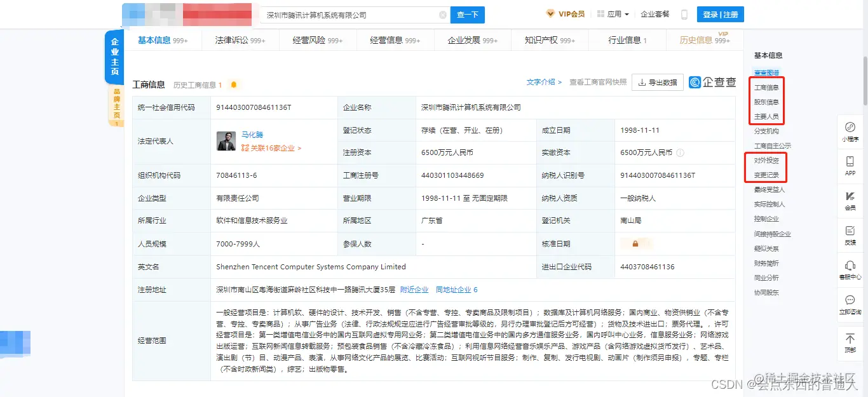The height and width of the screenshot is (397, 868).
Task: Go to 实际控制人 in side navigation
Action: 770,205
